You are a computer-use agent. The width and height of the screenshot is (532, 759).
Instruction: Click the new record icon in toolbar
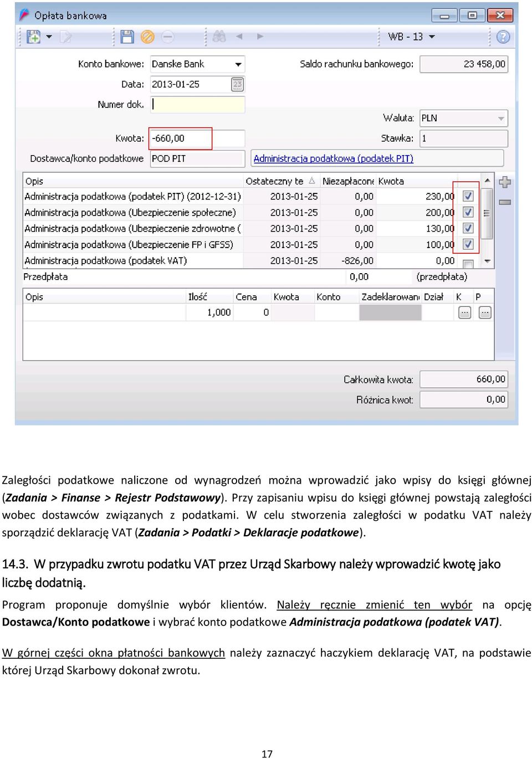click(34, 37)
